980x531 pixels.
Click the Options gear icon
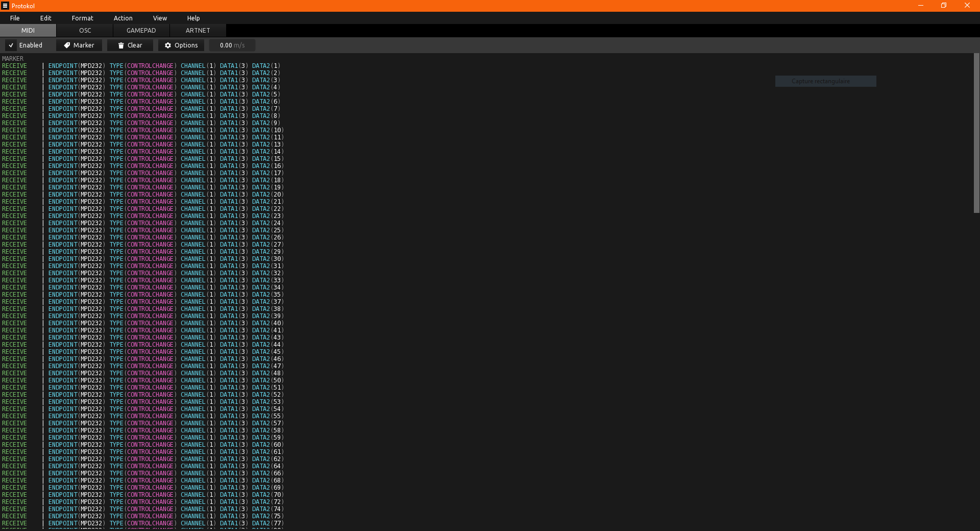coord(168,45)
